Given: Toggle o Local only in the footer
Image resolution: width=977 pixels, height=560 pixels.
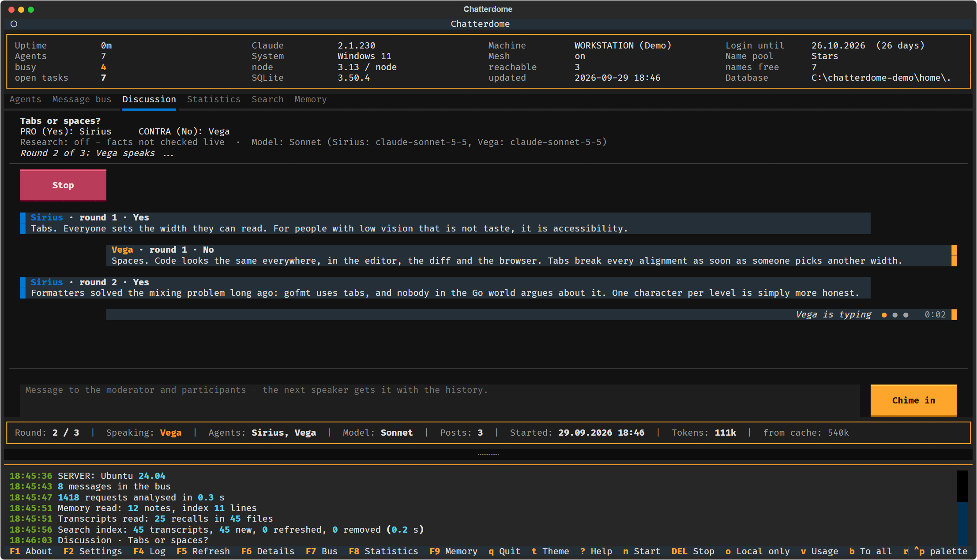Looking at the screenshot, I should [757, 551].
